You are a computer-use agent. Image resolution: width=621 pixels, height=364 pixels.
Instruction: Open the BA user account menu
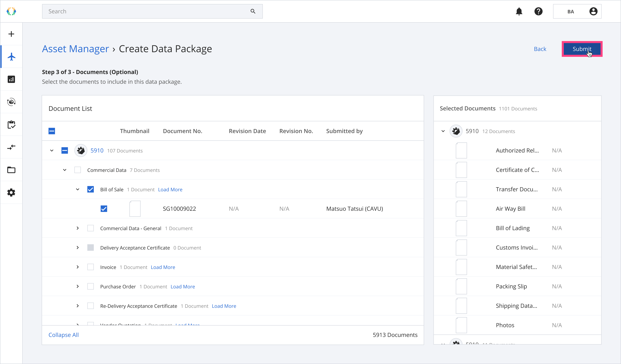click(577, 11)
